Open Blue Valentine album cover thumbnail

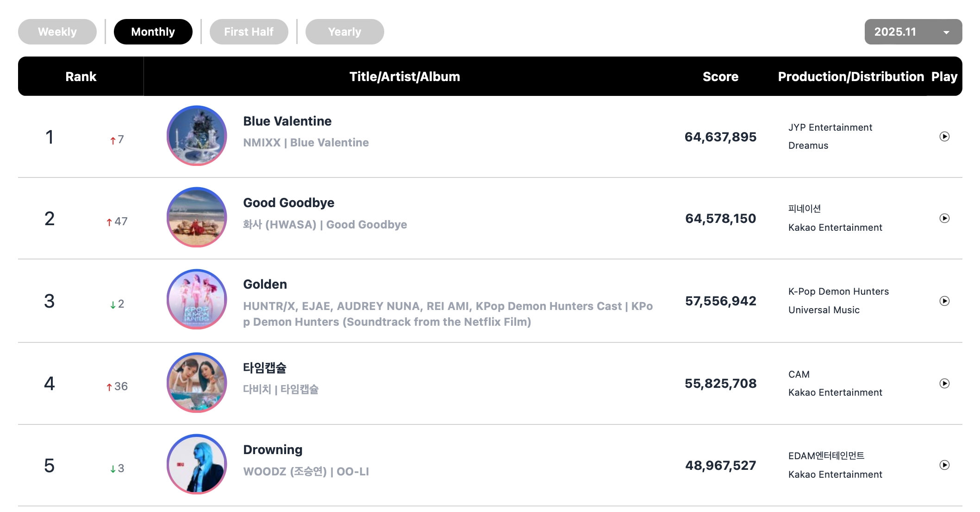coord(197,136)
